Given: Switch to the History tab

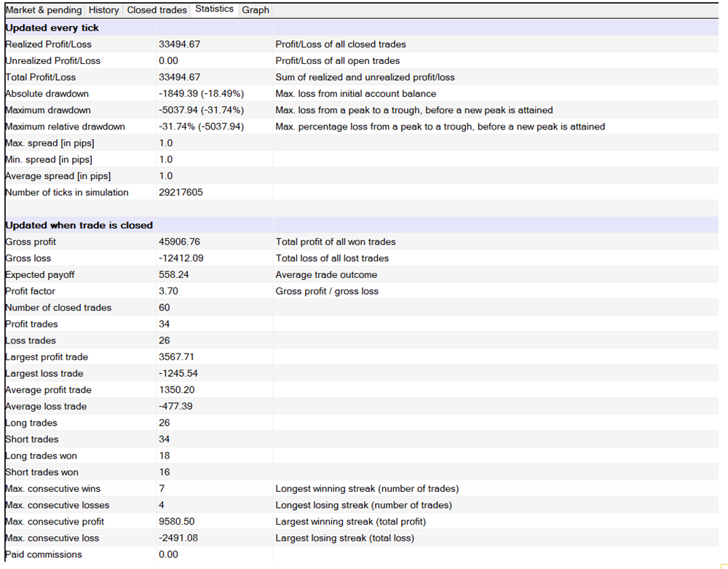Looking at the screenshot, I should pos(103,10).
